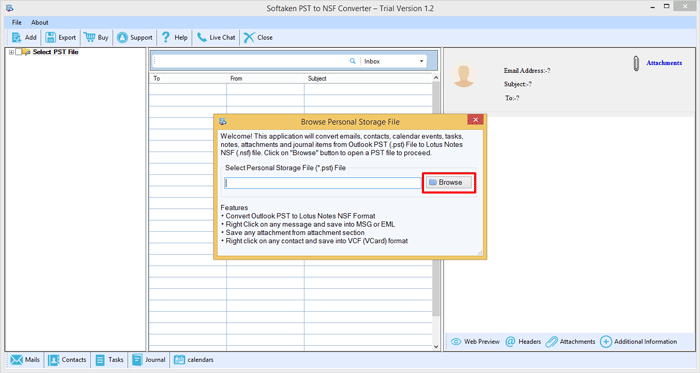Expand the Select PST File tree node

[x=11, y=52]
